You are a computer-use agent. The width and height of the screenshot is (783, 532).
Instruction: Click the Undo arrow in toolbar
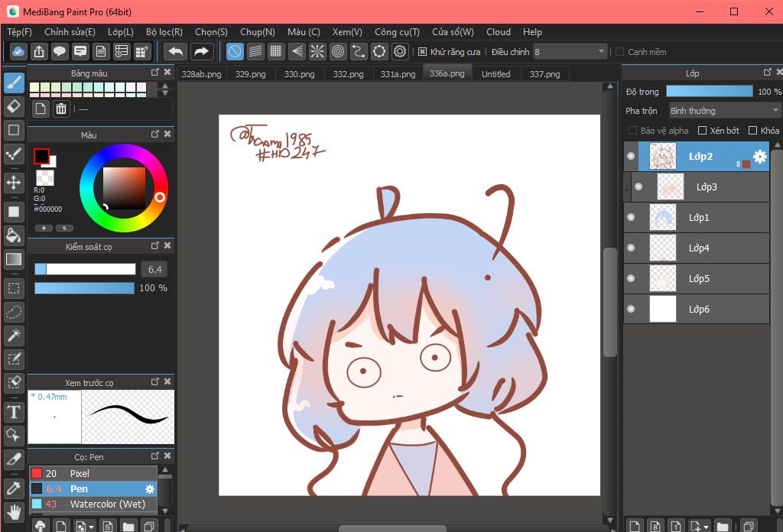click(x=175, y=51)
